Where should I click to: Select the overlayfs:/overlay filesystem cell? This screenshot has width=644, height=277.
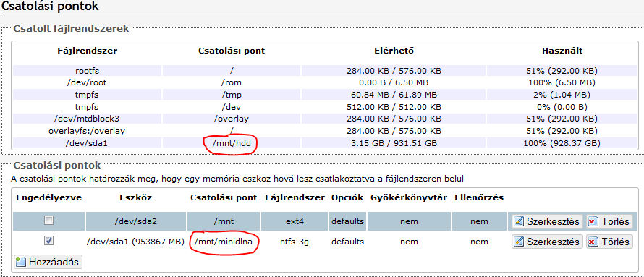point(88,132)
